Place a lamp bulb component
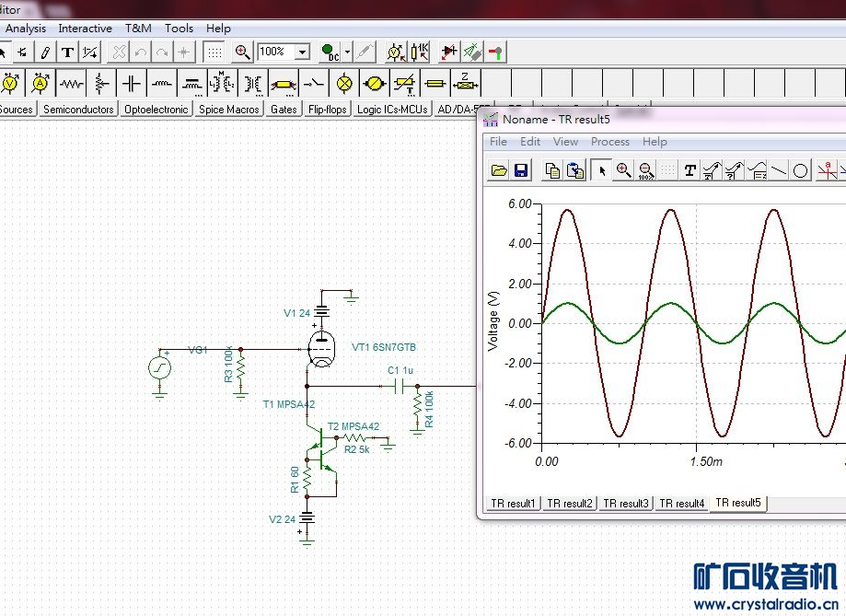The image size is (846, 616). (344, 83)
